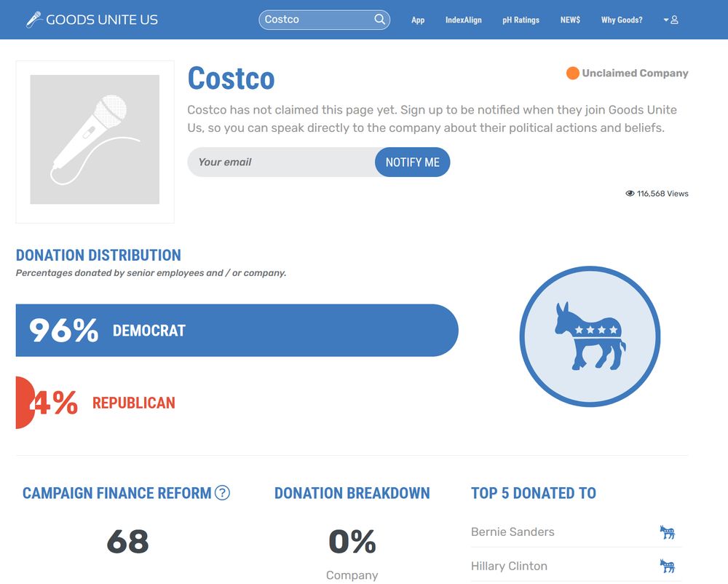The height and width of the screenshot is (584, 728).
Task: Open the IndexAlign menu item
Action: click(x=463, y=20)
